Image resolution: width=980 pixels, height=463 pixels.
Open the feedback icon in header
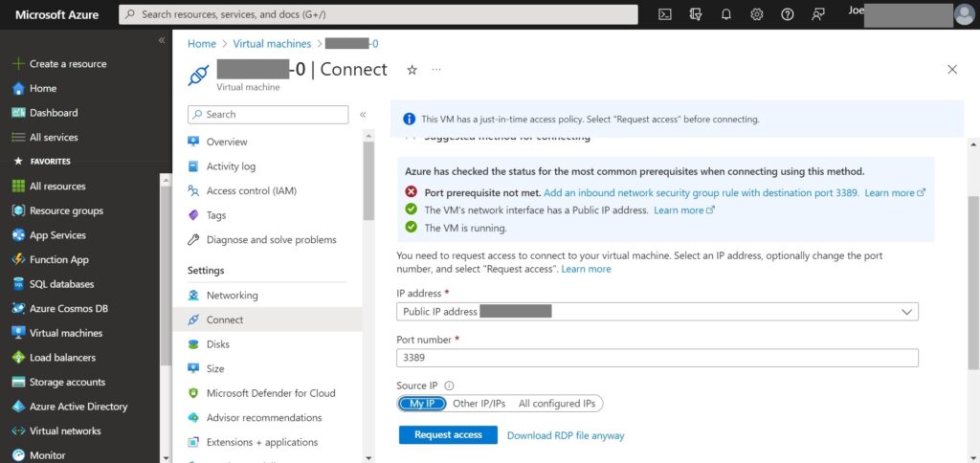(817, 14)
